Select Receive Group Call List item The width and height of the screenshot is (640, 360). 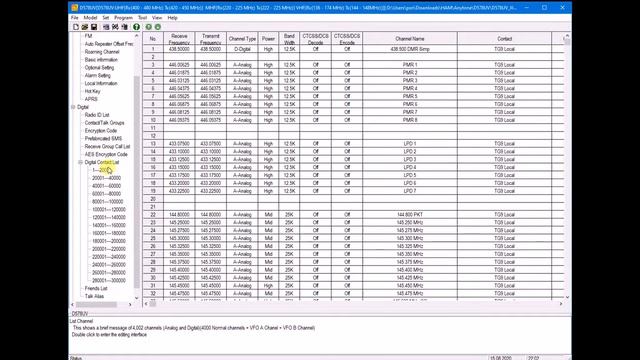pos(107,147)
